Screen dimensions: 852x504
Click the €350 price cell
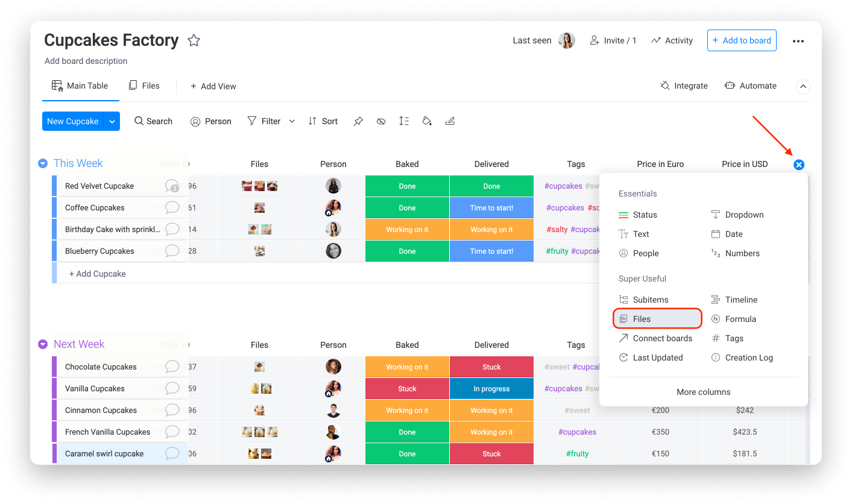tap(660, 432)
